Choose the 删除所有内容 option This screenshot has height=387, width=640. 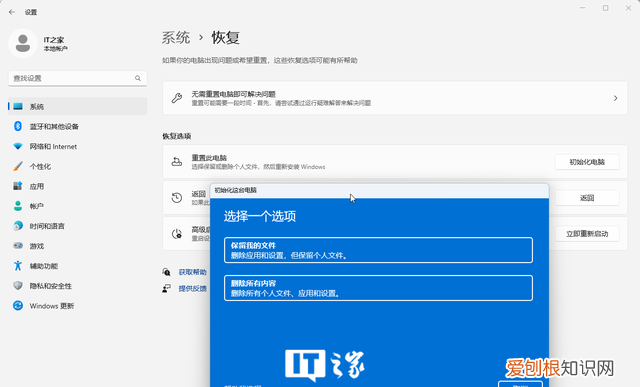(x=378, y=288)
